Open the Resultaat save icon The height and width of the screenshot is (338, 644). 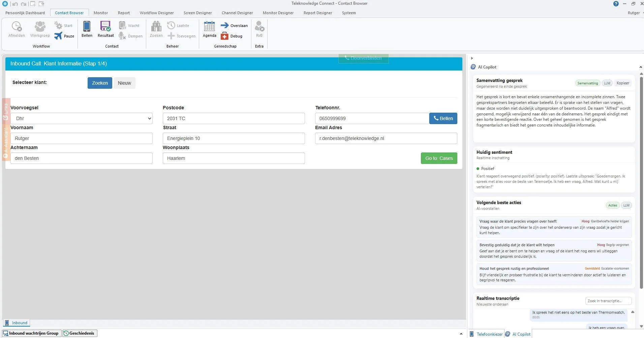click(105, 26)
